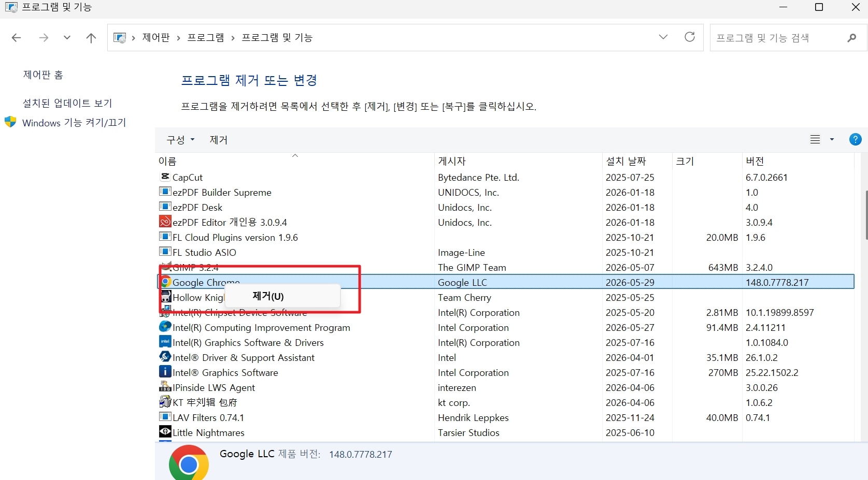868x480 pixels.
Task: Click version 10.1.19899.8597 value
Action: [779, 312]
